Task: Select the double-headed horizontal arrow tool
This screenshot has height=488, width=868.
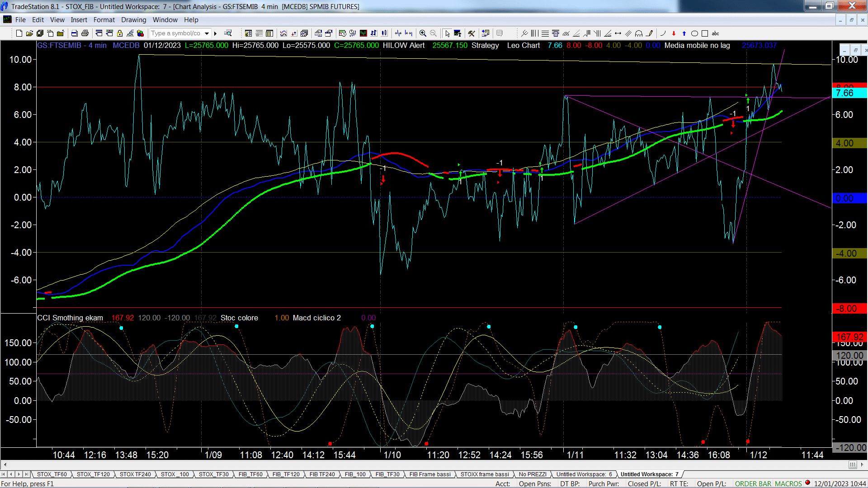Action: point(618,33)
